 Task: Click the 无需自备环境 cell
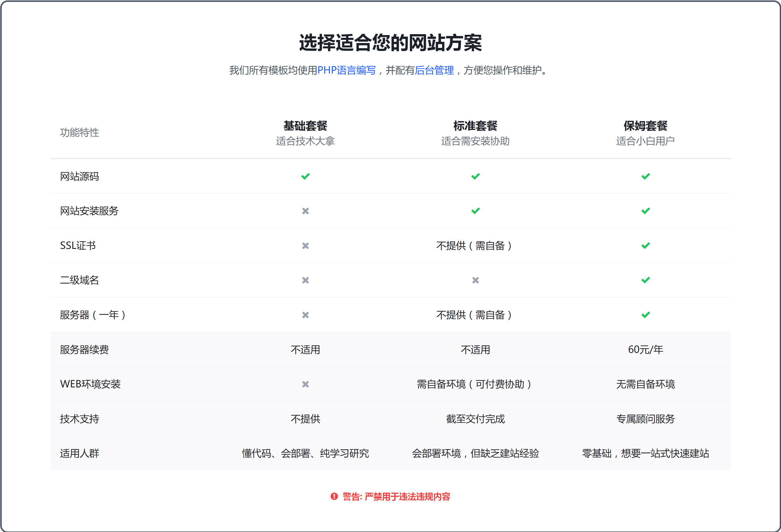point(645,384)
